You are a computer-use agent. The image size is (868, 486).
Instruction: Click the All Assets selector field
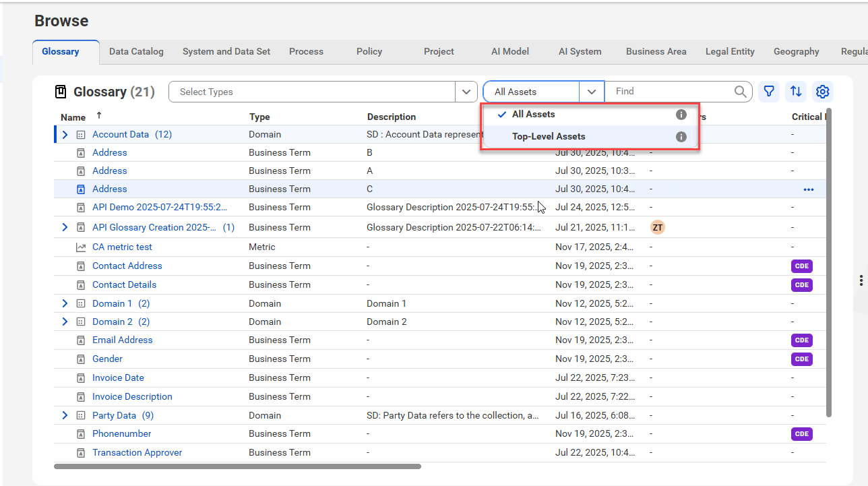[531, 92]
